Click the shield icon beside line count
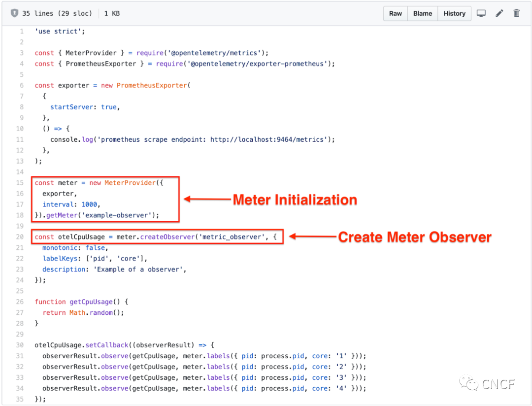 pyautogui.click(x=14, y=13)
